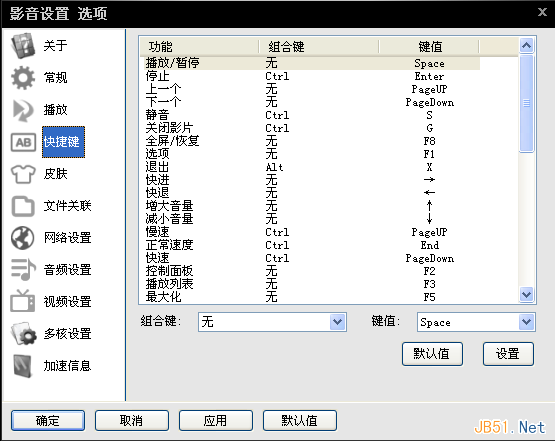Open the 加速信息 page label
This screenshot has height=441, width=555.
(67, 366)
